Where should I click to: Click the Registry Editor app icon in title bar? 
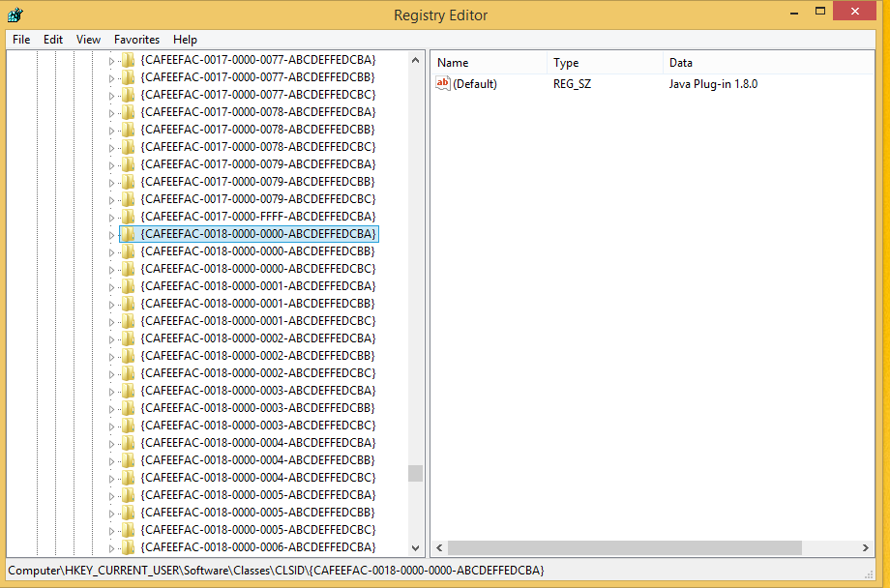click(15, 15)
